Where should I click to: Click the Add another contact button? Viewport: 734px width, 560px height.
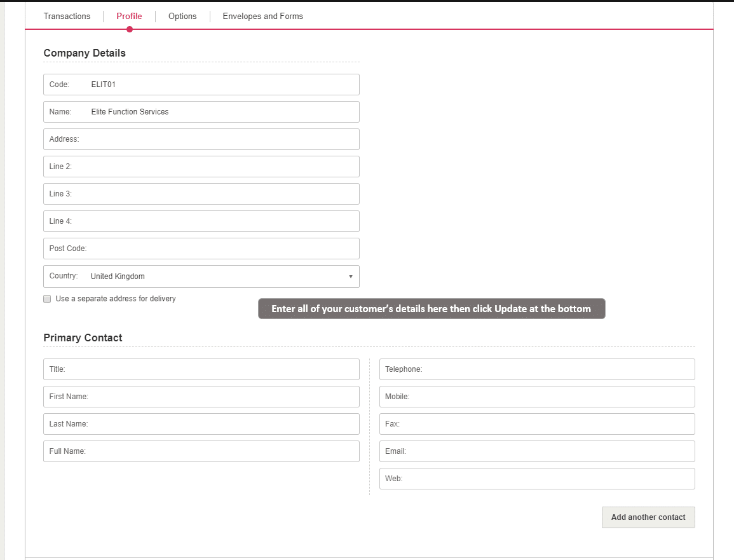click(648, 517)
